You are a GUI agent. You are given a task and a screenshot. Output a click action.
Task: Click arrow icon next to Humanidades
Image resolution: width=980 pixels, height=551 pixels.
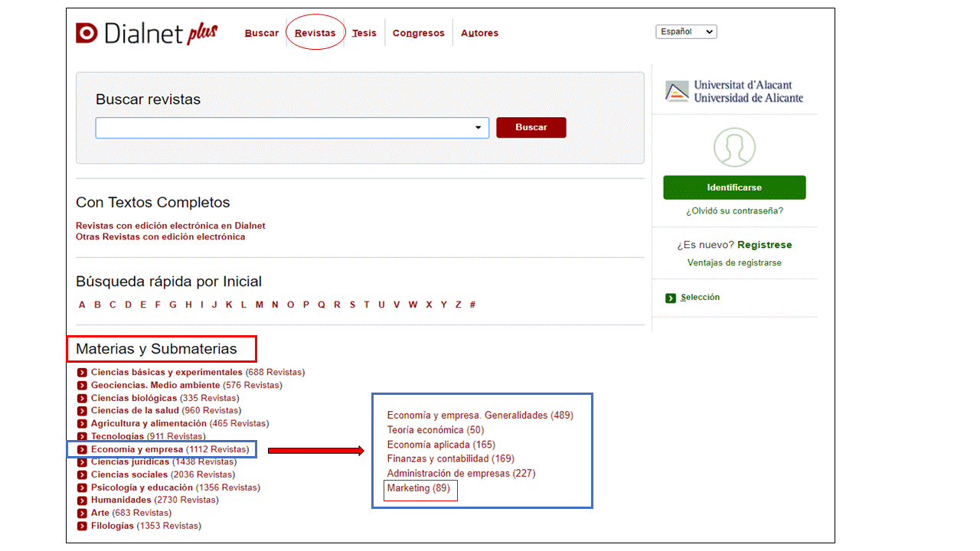point(82,500)
